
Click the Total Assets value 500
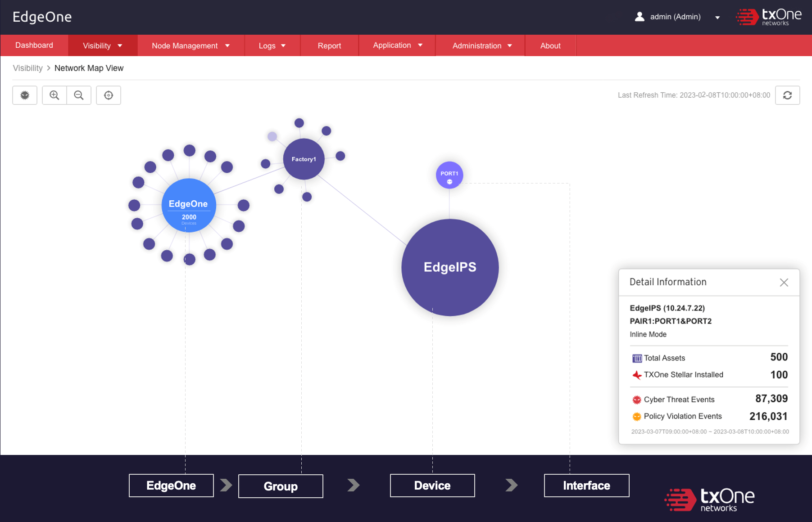(779, 357)
